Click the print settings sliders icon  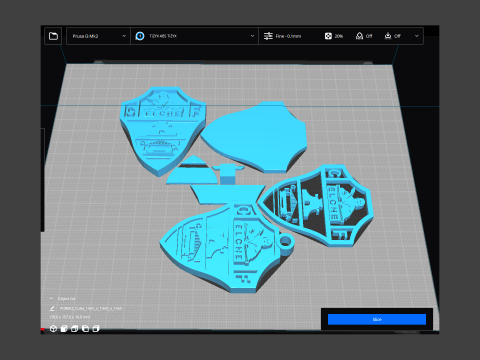[268, 36]
